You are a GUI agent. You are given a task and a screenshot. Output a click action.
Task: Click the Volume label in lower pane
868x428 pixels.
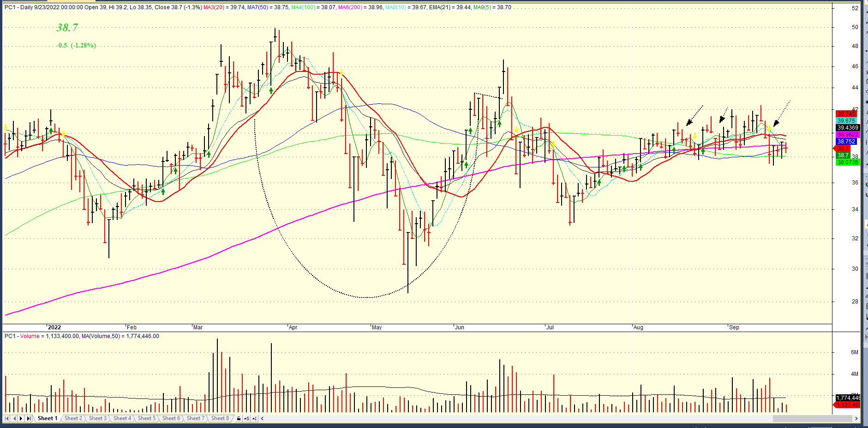pos(30,336)
